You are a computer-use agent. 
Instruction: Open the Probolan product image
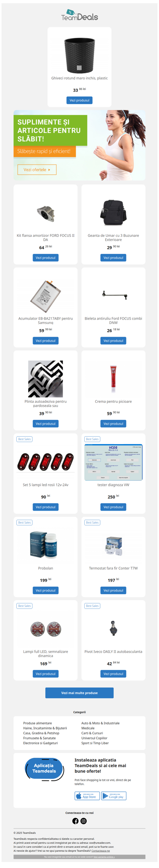tap(46, 544)
